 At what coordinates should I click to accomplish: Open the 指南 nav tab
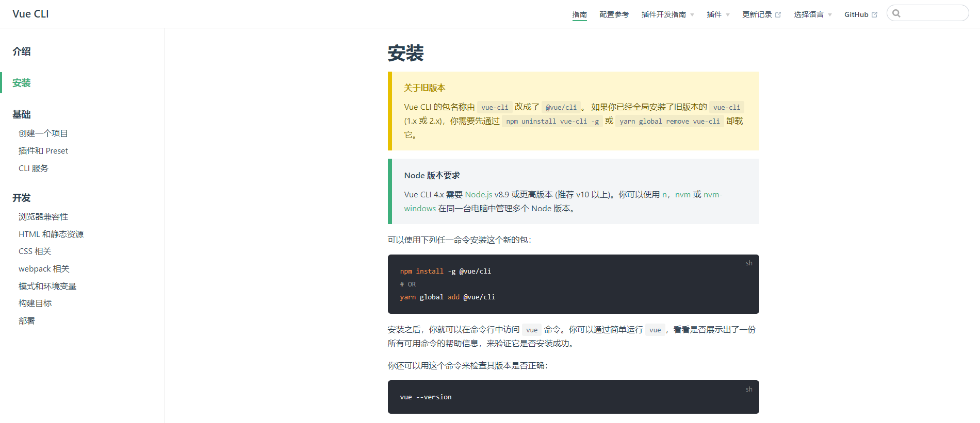point(580,14)
